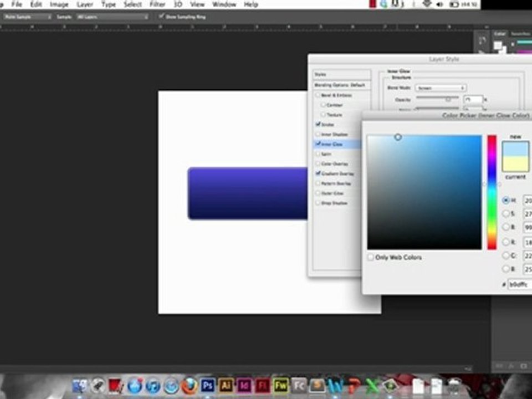The image size is (532, 399).
Task: Enable the Contour sub-option
Action: coord(323,105)
